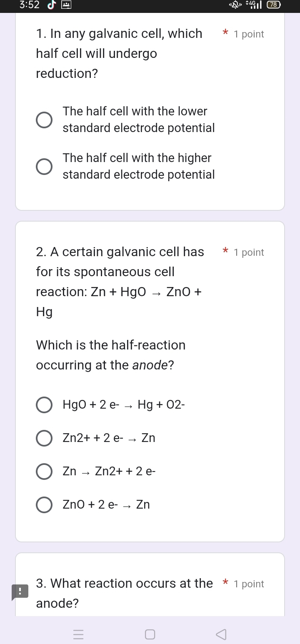Tap the battery indicator in status bar
Image resolution: width=300 pixels, height=644 pixels.
click(x=274, y=5)
